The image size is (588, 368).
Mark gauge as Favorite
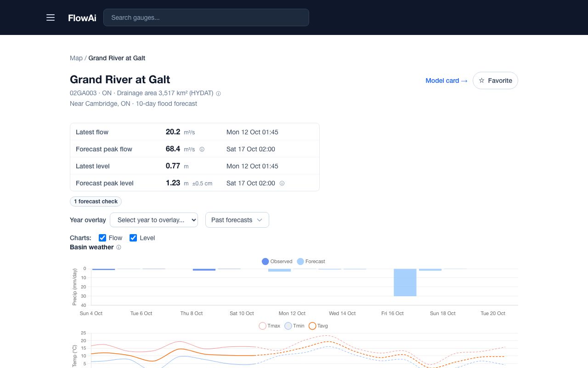point(495,80)
